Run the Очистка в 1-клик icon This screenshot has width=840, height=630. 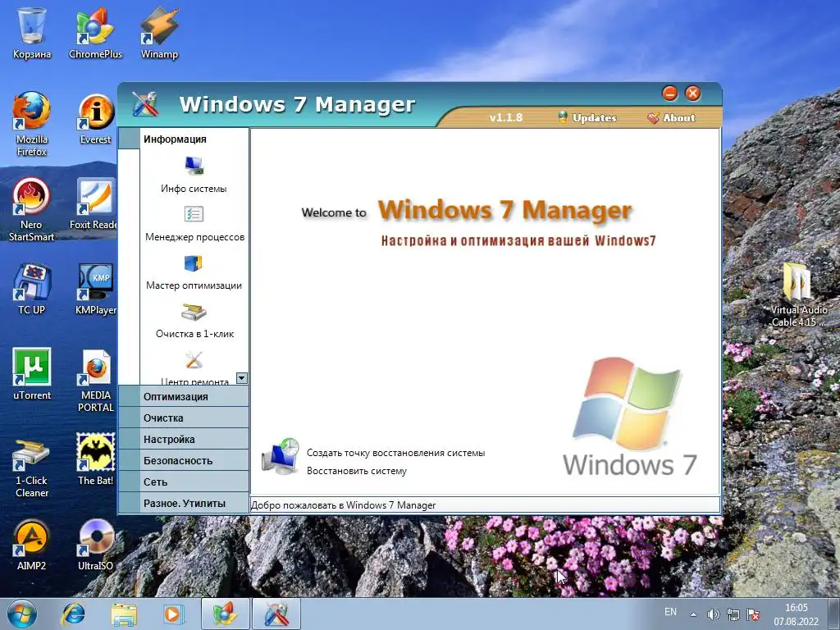click(x=194, y=311)
